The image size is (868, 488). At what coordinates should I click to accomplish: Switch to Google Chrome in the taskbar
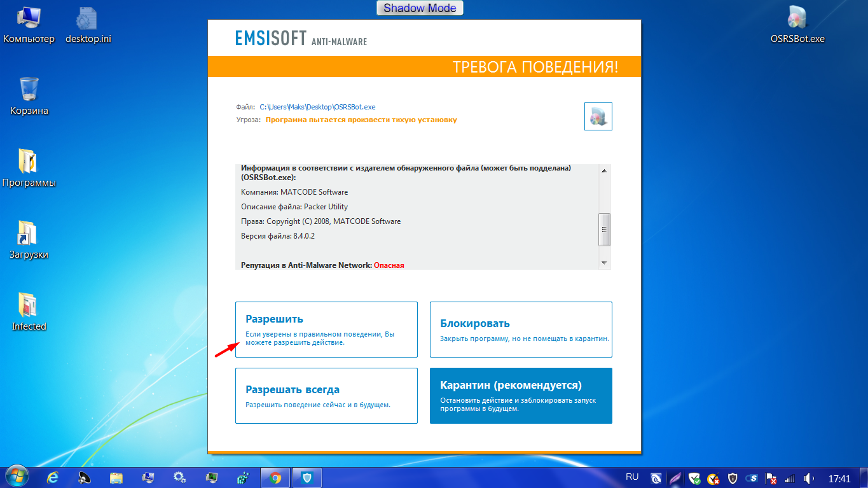pyautogui.click(x=275, y=478)
